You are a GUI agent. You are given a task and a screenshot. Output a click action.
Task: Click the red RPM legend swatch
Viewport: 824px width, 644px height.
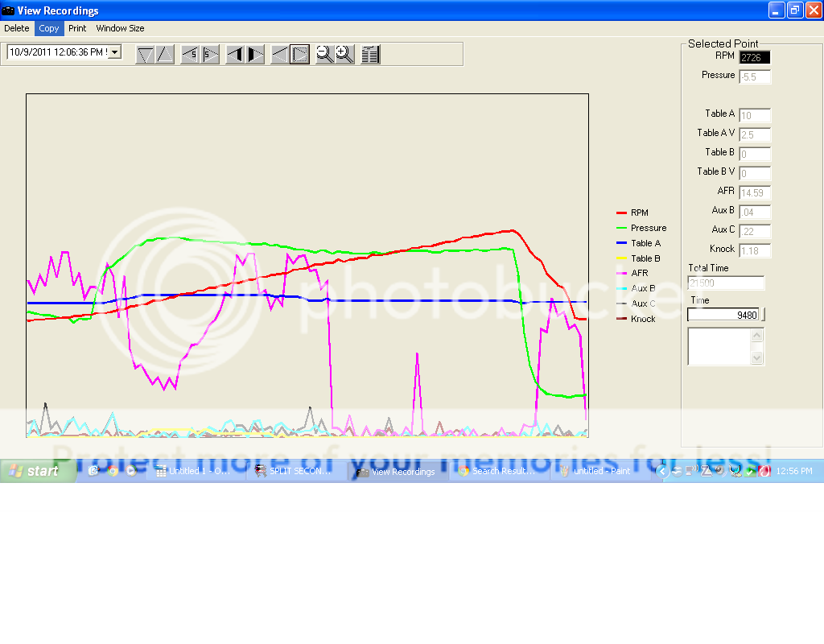[x=621, y=213]
